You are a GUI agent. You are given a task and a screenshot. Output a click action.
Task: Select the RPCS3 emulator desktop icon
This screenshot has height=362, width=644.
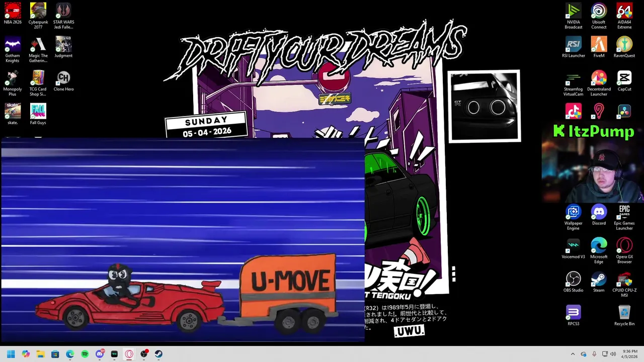click(573, 315)
